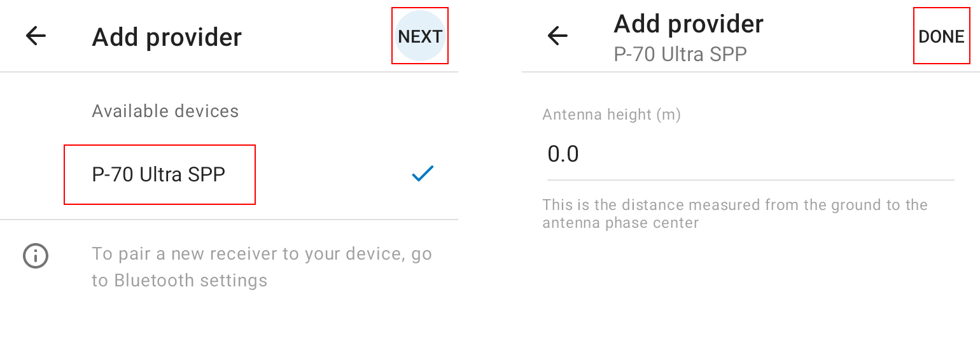Click the Add provider title above Available devices
This screenshot has width=980, height=350.
click(167, 37)
